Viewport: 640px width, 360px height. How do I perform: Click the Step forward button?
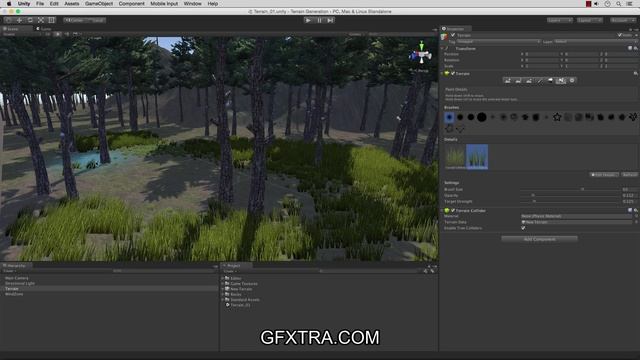(330, 20)
